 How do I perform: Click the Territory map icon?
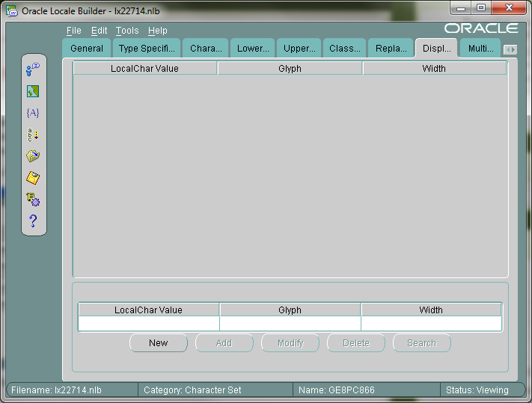coord(33,91)
